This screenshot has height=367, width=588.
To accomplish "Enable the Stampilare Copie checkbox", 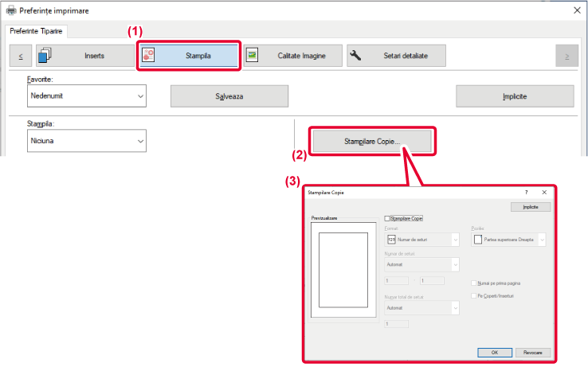I will point(388,217).
